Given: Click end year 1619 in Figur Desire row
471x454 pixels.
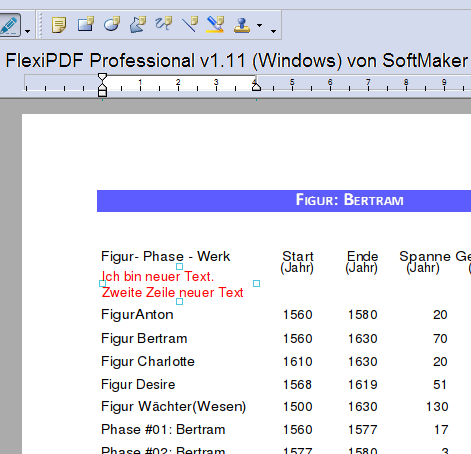Looking at the screenshot, I should click(362, 385).
